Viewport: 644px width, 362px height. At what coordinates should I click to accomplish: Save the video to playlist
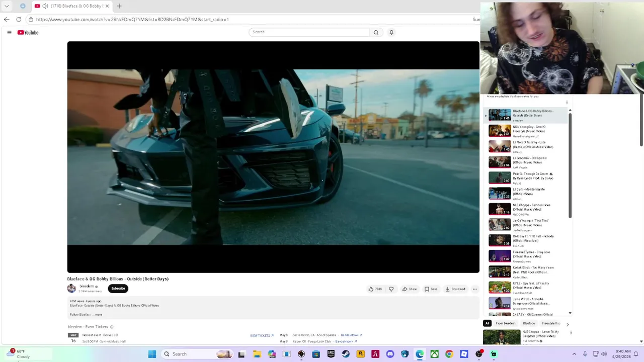431,289
